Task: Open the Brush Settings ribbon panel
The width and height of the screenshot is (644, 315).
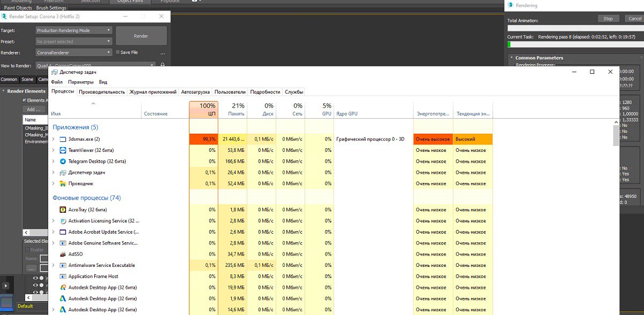Action: (x=51, y=8)
